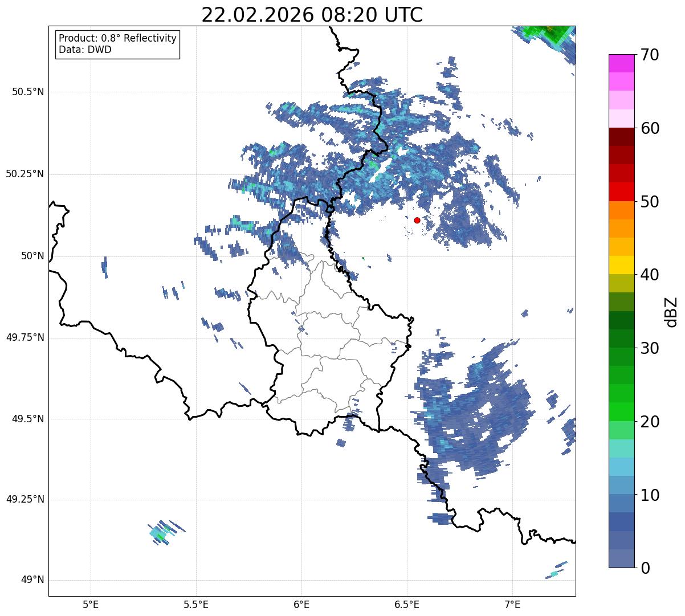Click the colorbar label '0'

click(645, 568)
